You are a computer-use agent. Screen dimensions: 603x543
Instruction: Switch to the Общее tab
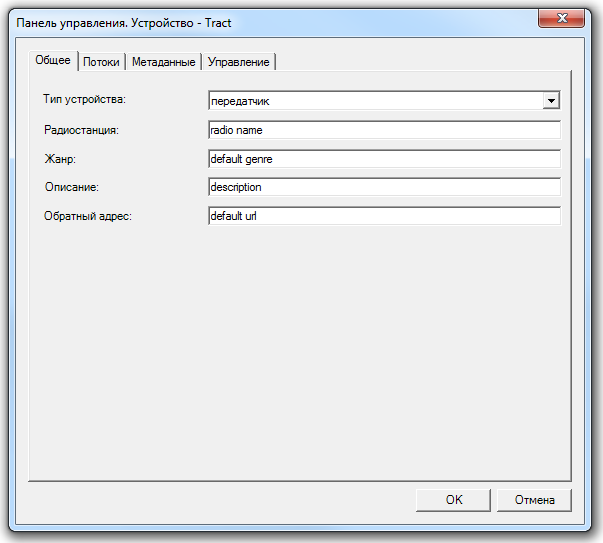[53, 60]
